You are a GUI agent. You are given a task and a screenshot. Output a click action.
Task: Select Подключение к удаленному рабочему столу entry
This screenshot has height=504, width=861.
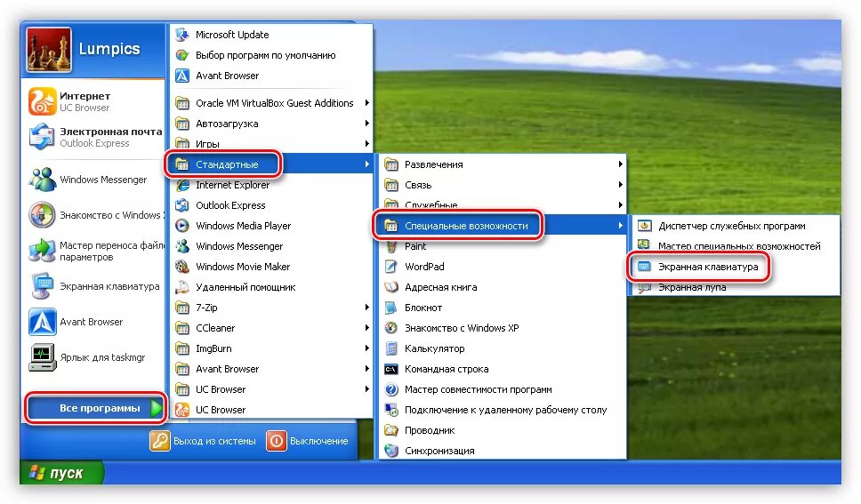pyautogui.click(x=502, y=410)
